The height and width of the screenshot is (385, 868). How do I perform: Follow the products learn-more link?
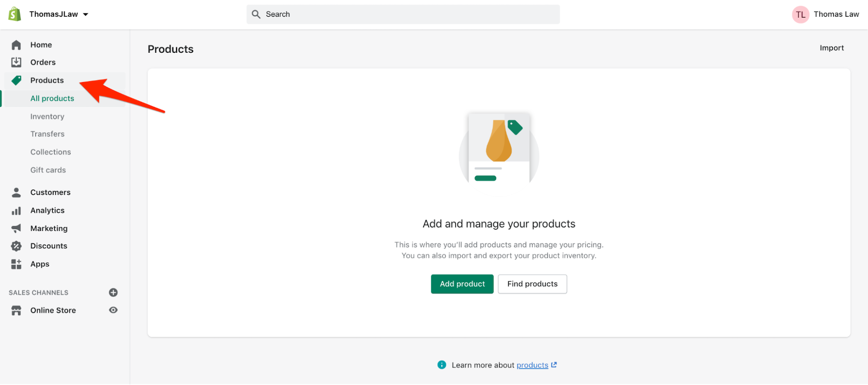532,365
